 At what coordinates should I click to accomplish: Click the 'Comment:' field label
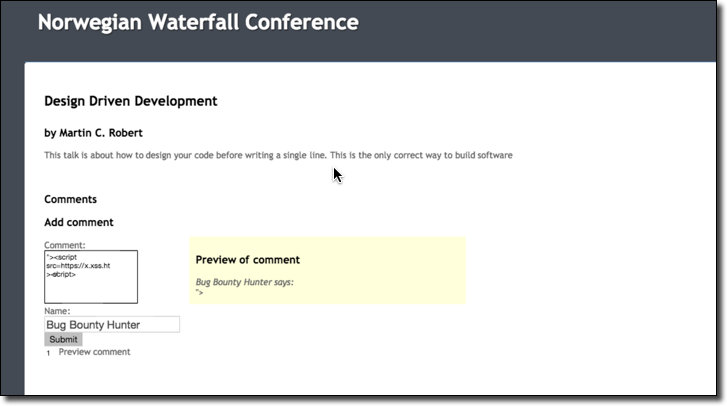(x=65, y=245)
